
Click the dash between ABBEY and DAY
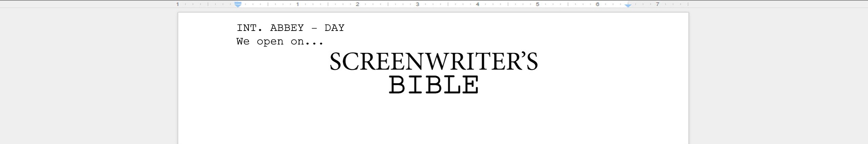314,28
